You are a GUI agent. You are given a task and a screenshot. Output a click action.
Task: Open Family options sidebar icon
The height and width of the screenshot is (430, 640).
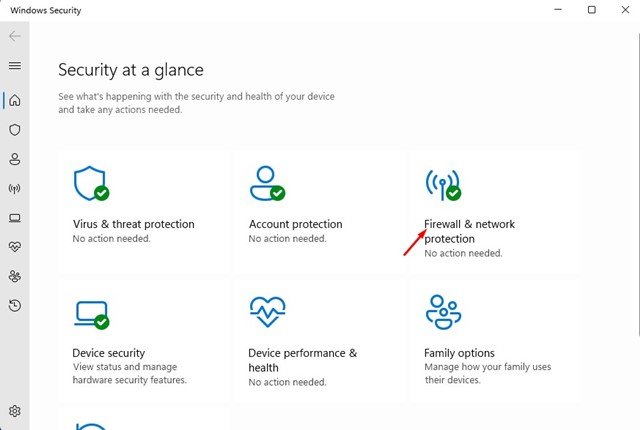(x=15, y=276)
